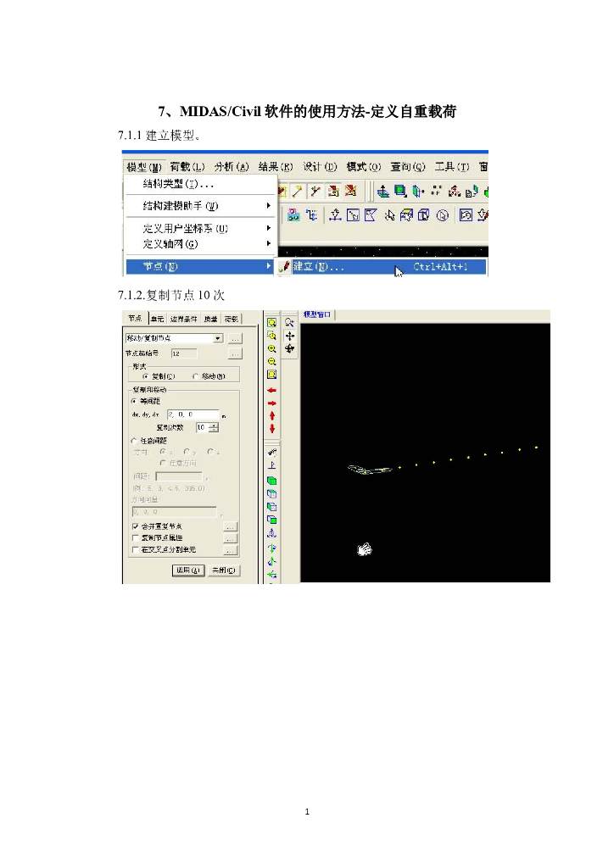
Task: Toggle the 在交叉点分割单元 checkbox
Action: pos(135,549)
